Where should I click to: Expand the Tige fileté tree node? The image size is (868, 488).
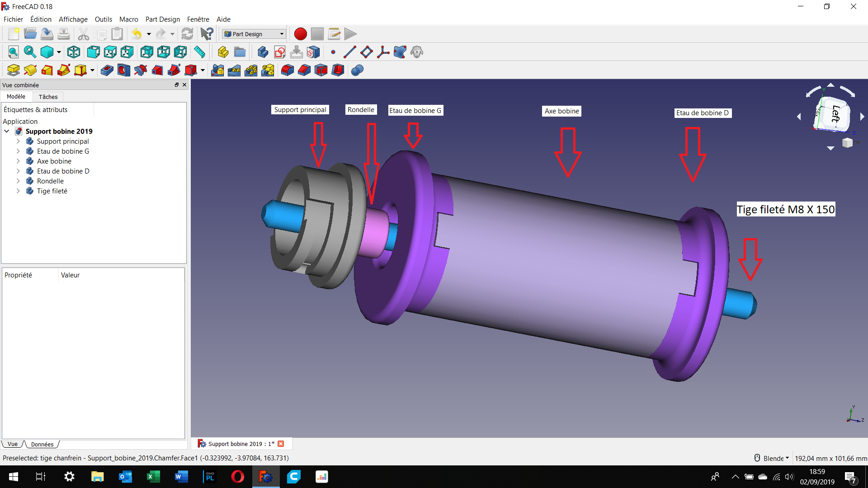(x=18, y=191)
